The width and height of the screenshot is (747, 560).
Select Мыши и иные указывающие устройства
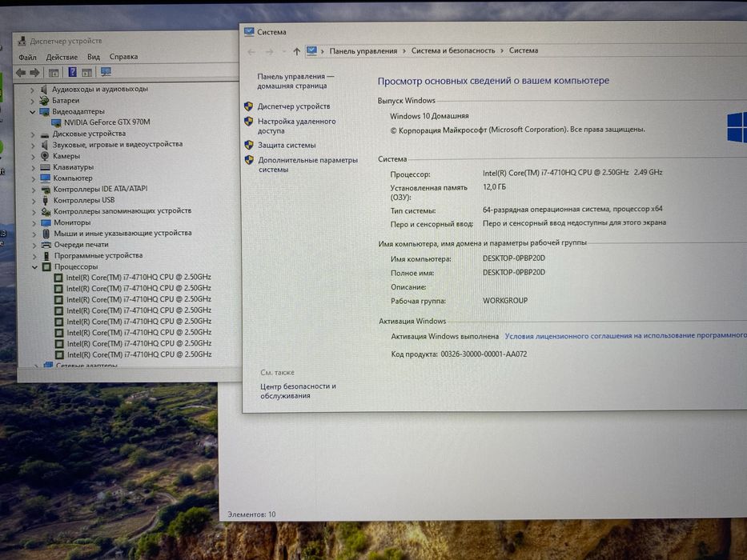122,233
